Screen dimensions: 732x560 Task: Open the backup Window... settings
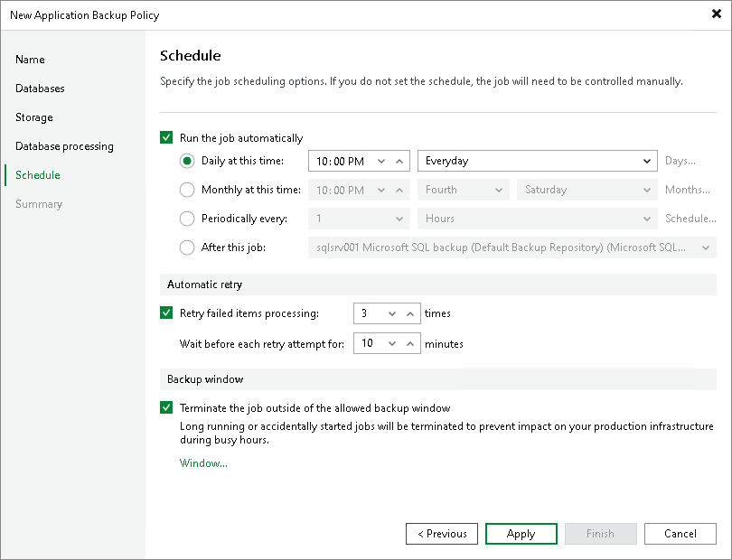pos(202,462)
